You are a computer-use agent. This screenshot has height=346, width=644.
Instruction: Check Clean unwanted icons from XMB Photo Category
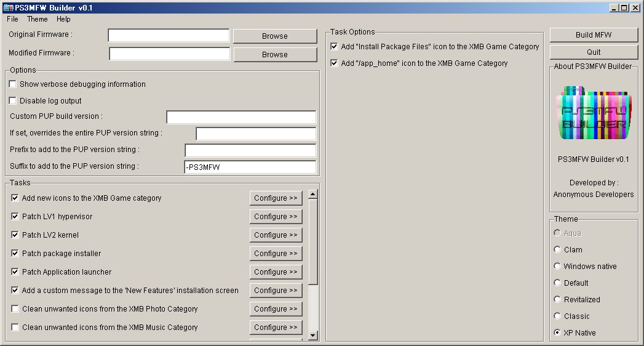pyautogui.click(x=15, y=309)
